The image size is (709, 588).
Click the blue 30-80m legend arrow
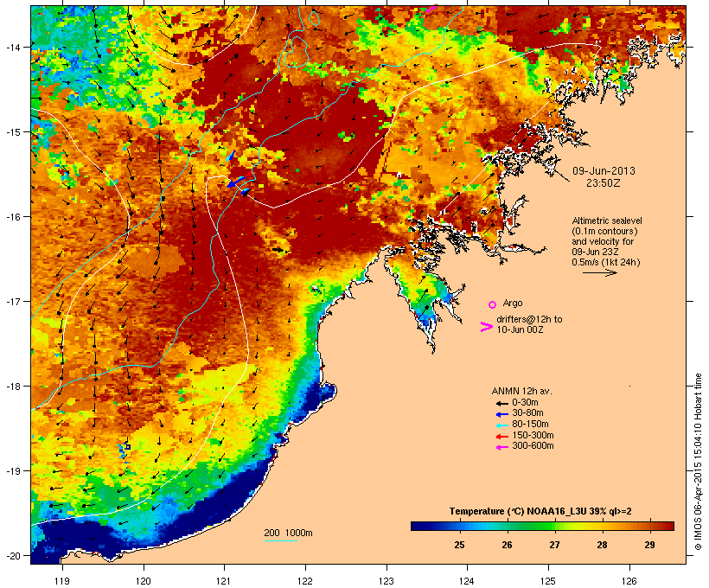click(501, 414)
